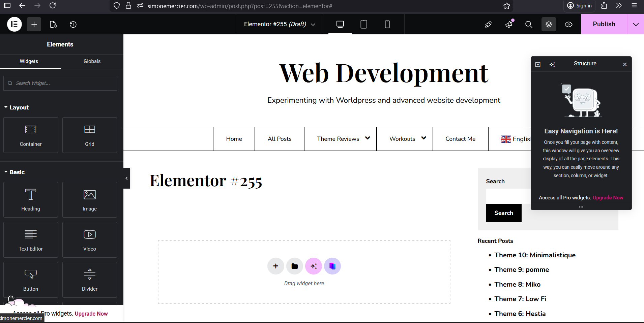Screen dimensions: 644x323
Task: Click Upgrade Now link in Structure panel
Action: tap(608, 198)
